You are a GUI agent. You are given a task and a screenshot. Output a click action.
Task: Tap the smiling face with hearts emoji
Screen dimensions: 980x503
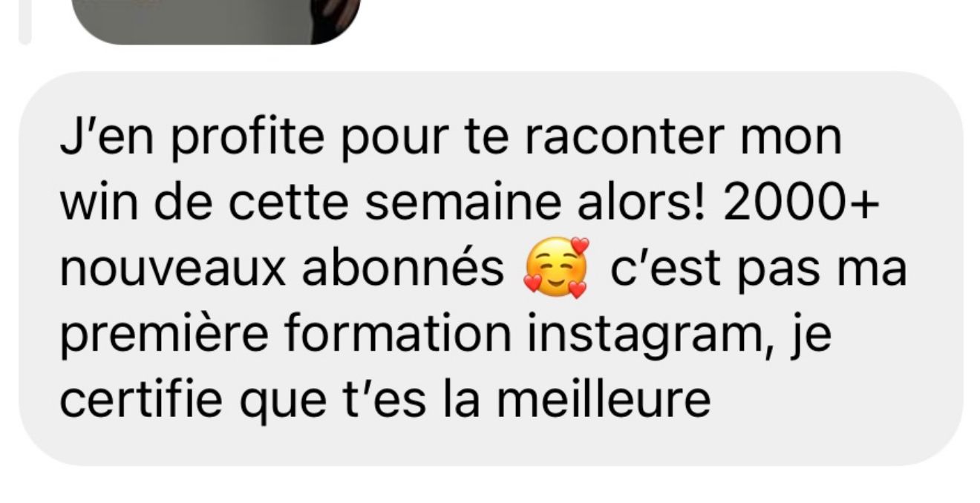(x=556, y=268)
